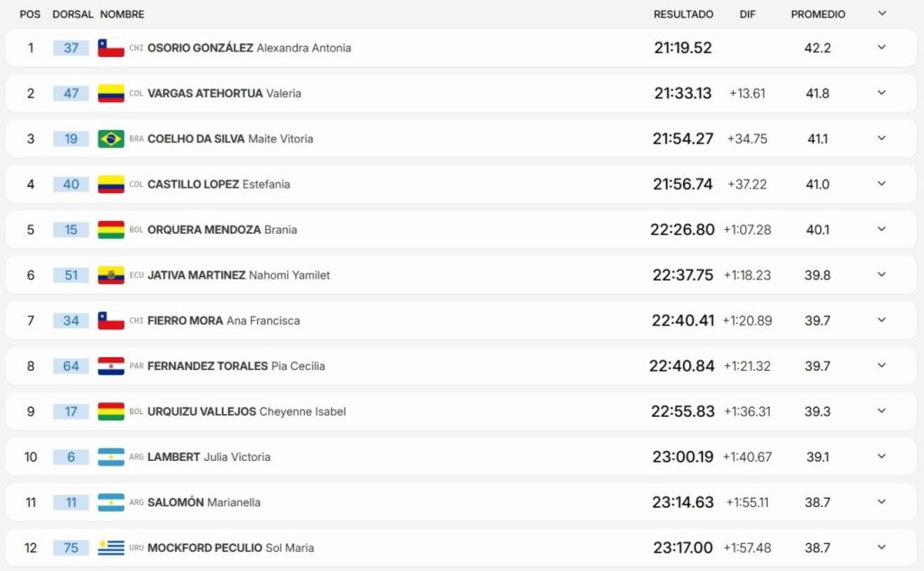Click Colombia flag next to Vargas Atehortua
924x571 pixels.
coord(111,93)
